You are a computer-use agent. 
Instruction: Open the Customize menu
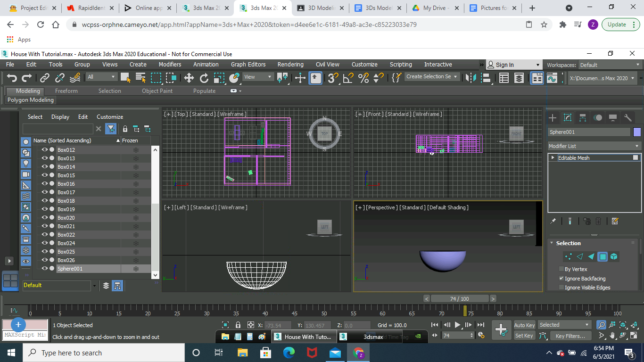pyautogui.click(x=364, y=65)
